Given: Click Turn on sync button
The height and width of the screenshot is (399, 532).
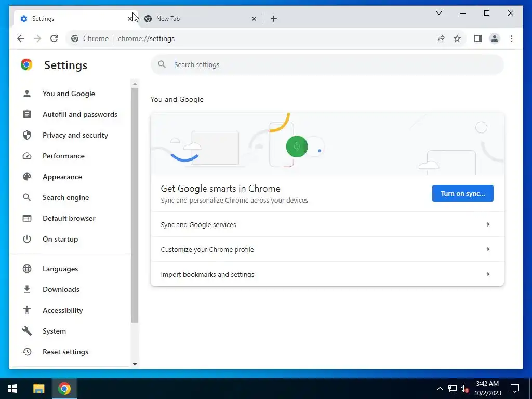Looking at the screenshot, I should tap(463, 193).
